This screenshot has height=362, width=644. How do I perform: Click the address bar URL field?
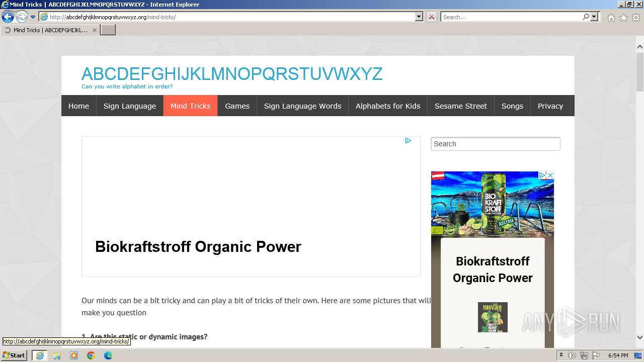coord(231,17)
